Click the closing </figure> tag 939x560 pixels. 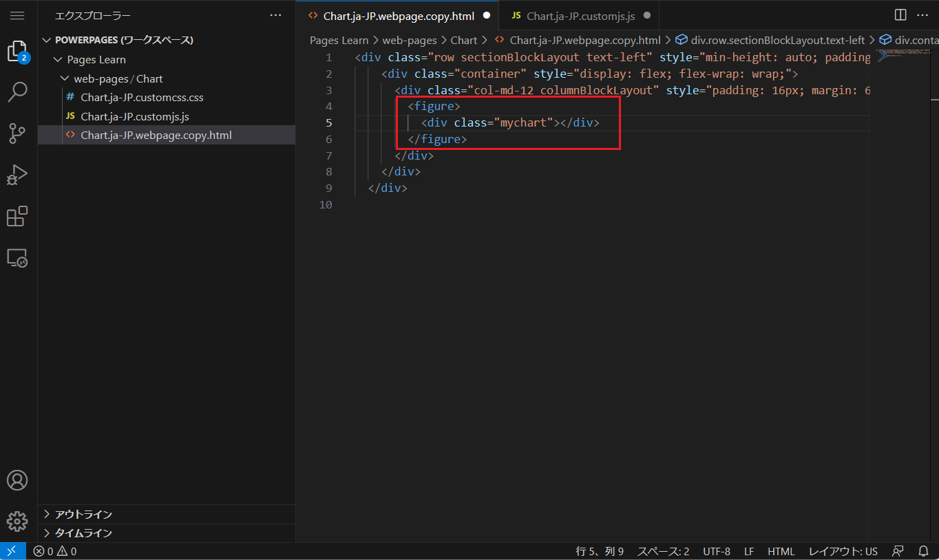437,139
